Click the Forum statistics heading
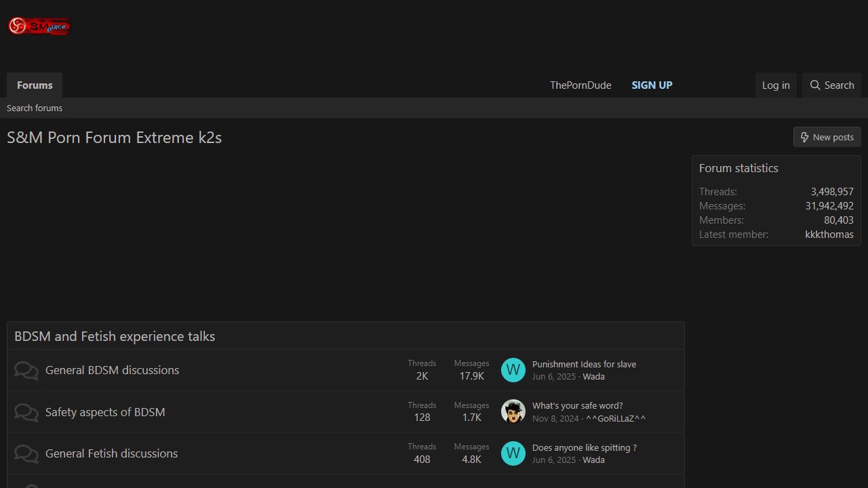Viewport: 868px width, 488px height. (x=738, y=168)
